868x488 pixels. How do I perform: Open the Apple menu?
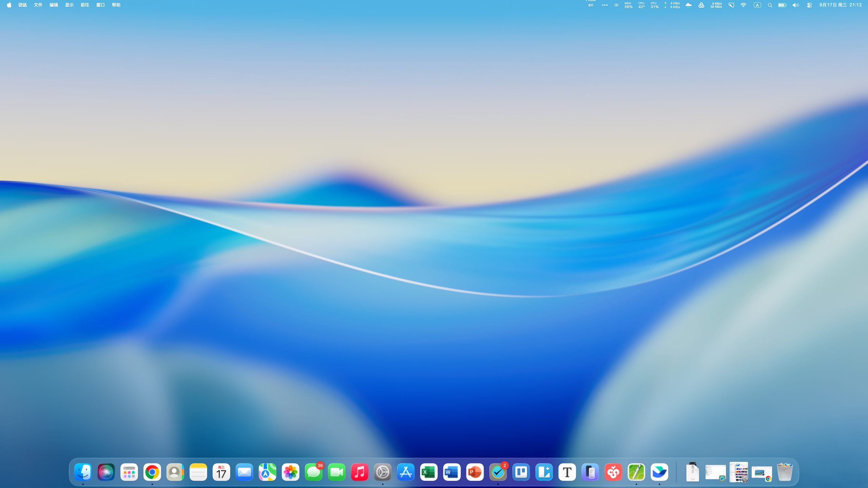pyautogui.click(x=9, y=5)
